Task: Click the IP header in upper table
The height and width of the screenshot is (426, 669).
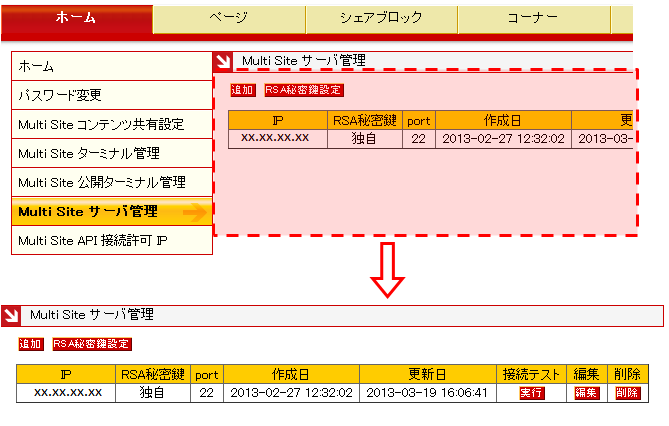Action: 278,120
